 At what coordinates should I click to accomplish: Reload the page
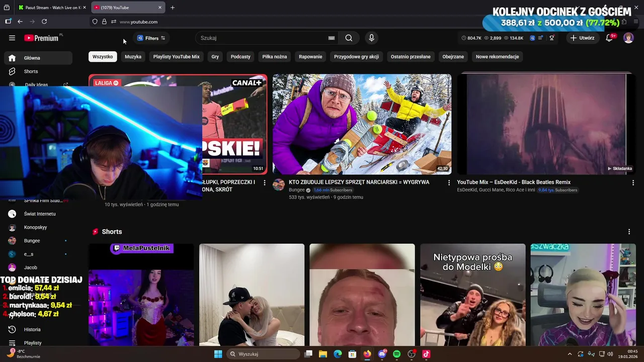[44, 22]
